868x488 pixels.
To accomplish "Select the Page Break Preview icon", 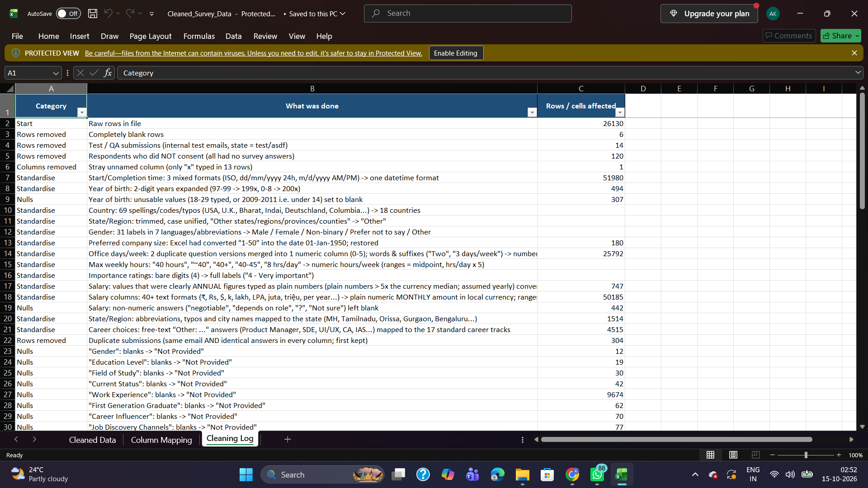I will [x=756, y=455].
